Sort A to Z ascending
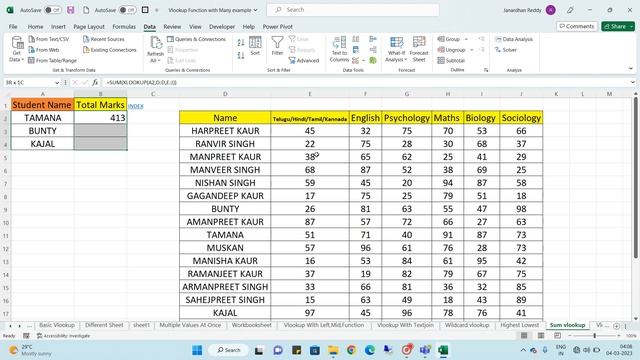 pyautogui.click(x=241, y=42)
